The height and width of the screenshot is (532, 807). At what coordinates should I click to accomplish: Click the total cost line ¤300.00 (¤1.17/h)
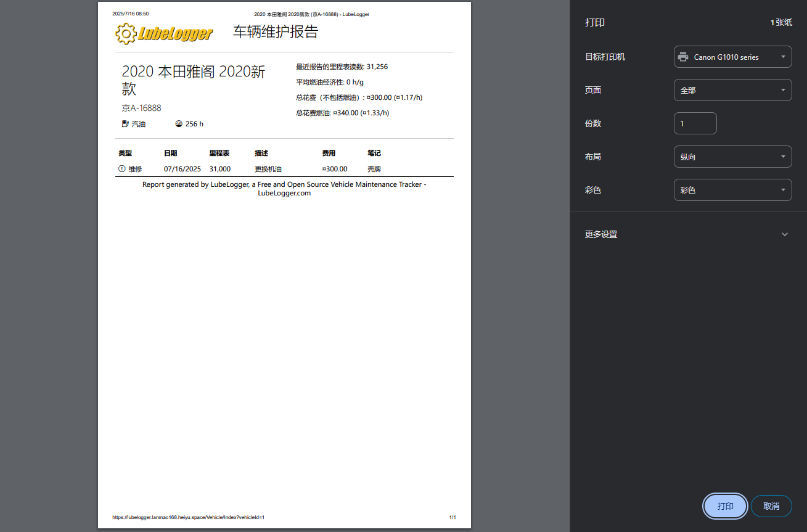(359, 97)
